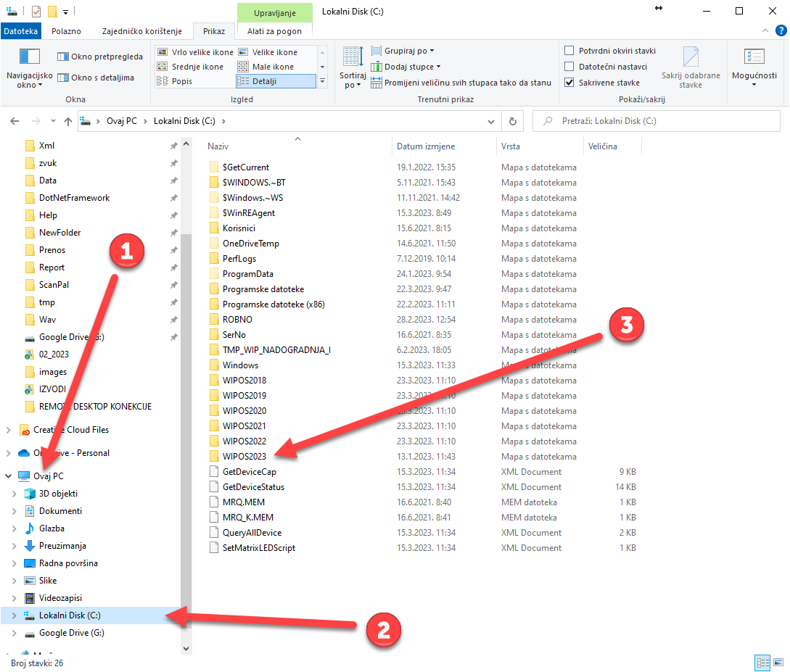Expand the Lokalni Disk (C:) tree node
The width and height of the screenshot is (790, 672).
14,615
